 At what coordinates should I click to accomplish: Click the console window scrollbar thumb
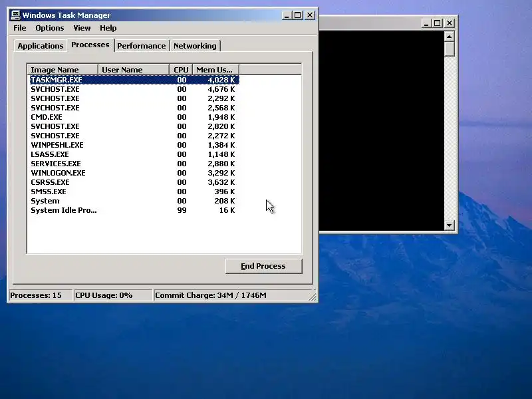click(450, 49)
